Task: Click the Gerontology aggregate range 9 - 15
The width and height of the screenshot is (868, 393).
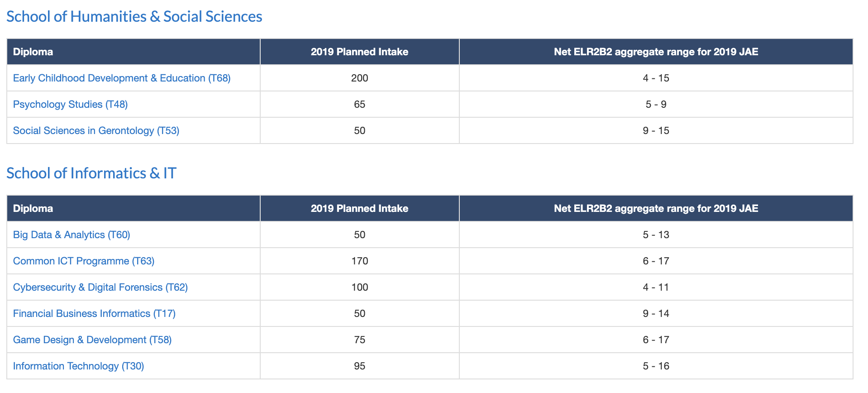Action: (656, 131)
